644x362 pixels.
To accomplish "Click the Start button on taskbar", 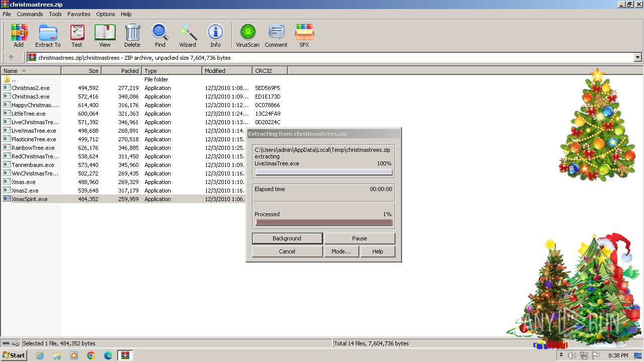I will 14,355.
